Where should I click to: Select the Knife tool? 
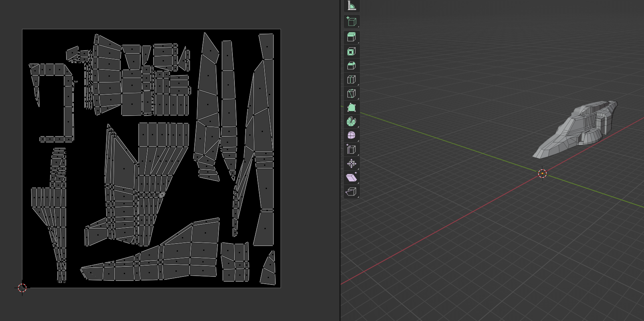coord(351,93)
